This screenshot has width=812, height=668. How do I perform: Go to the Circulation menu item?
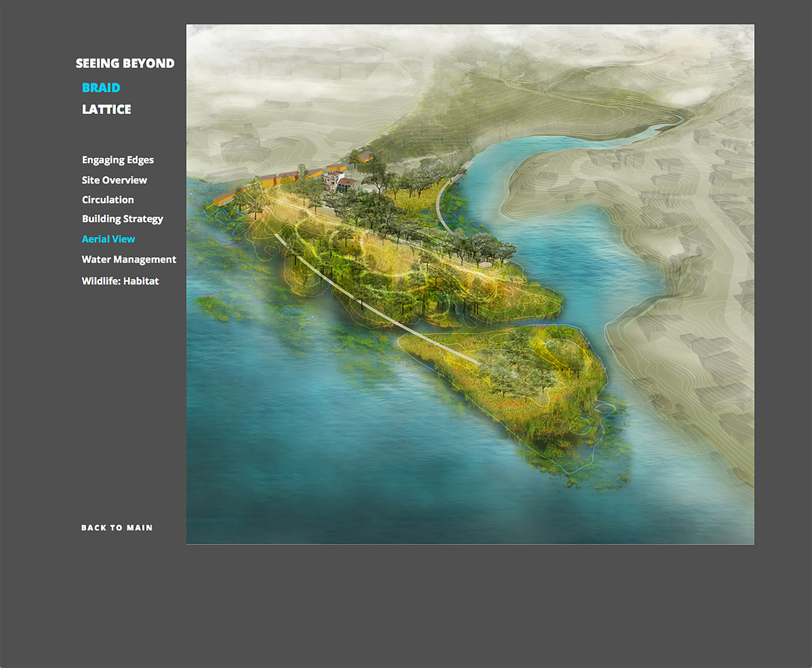pos(108,200)
